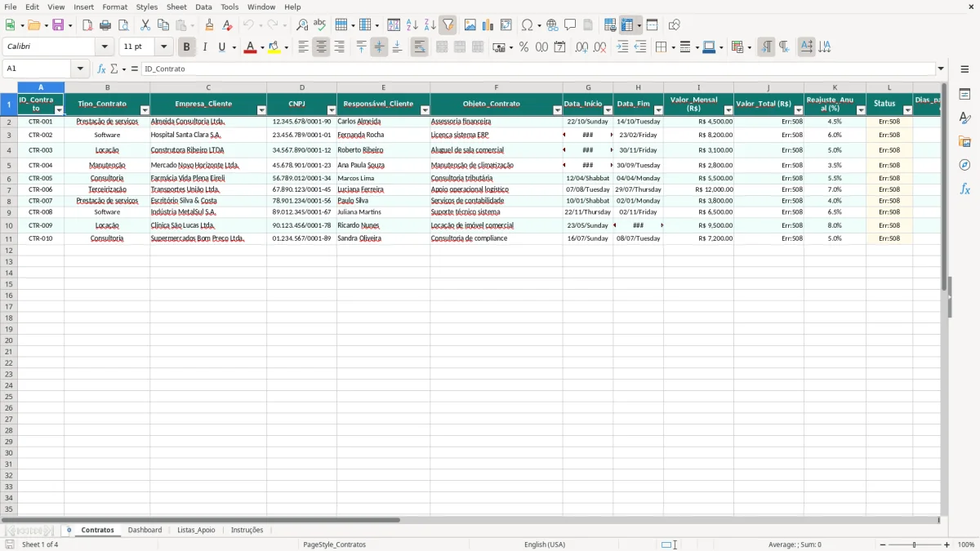
Task: Click the Save document icon
Action: (x=58, y=25)
